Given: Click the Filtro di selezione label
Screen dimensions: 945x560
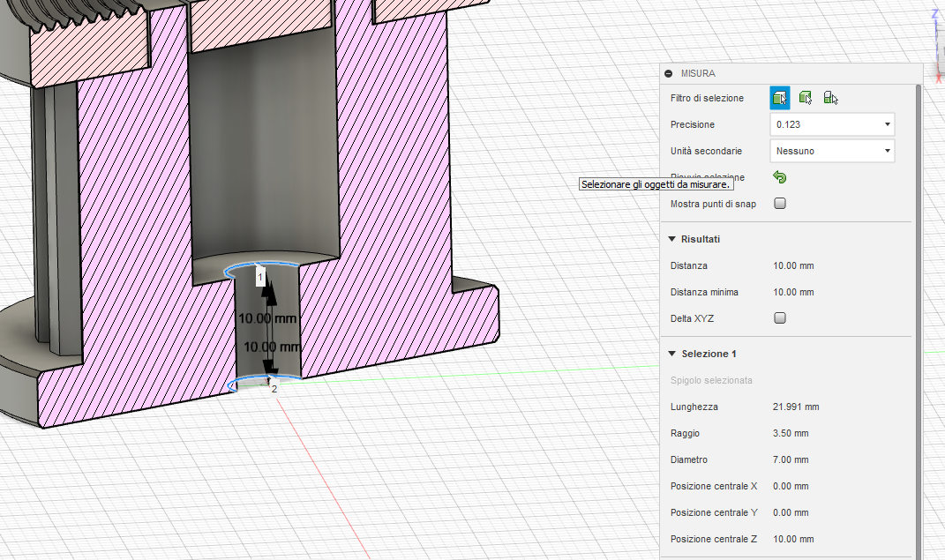Looking at the screenshot, I should [707, 98].
